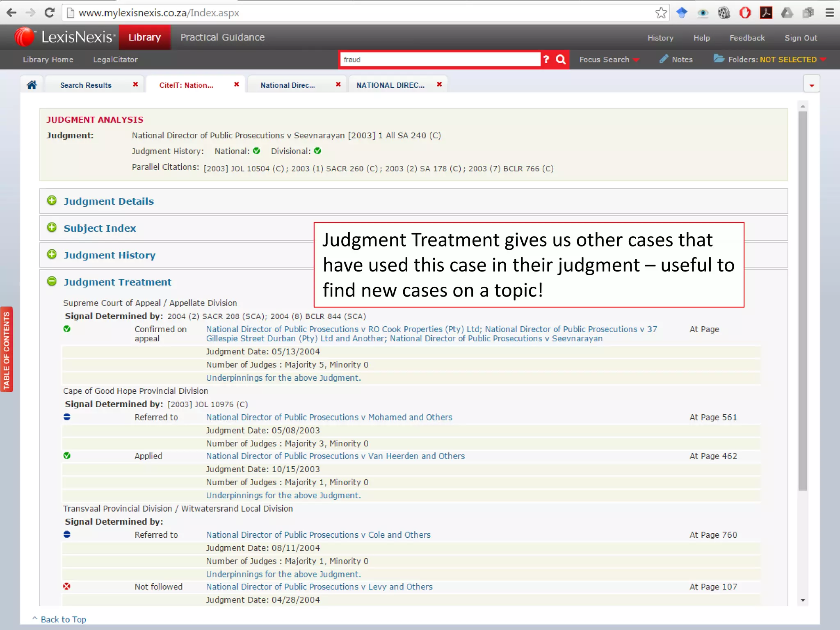This screenshot has height=630, width=840.
Task: Open LegalCitator
Action: (115, 60)
